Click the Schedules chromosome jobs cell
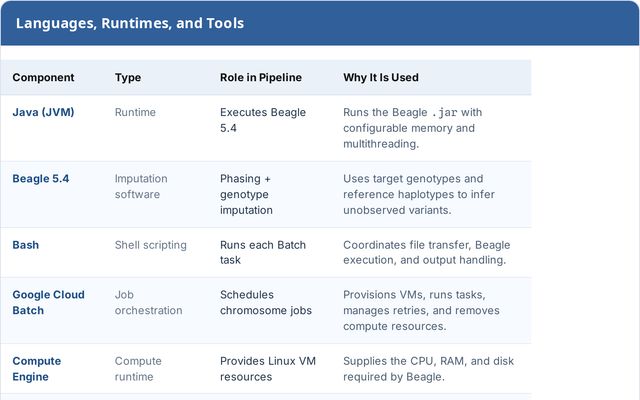This screenshot has height=400, width=640. click(x=266, y=302)
